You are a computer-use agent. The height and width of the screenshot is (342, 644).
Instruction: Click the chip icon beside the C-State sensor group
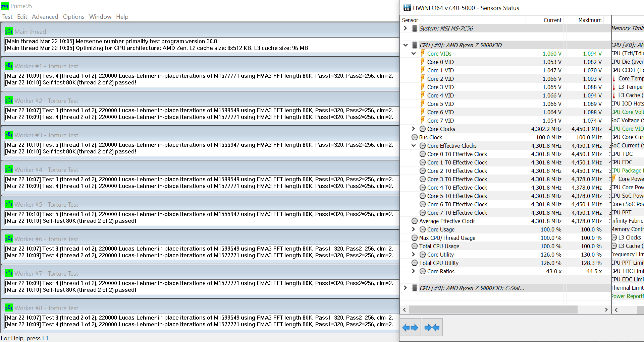pyautogui.click(x=415, y=288)
